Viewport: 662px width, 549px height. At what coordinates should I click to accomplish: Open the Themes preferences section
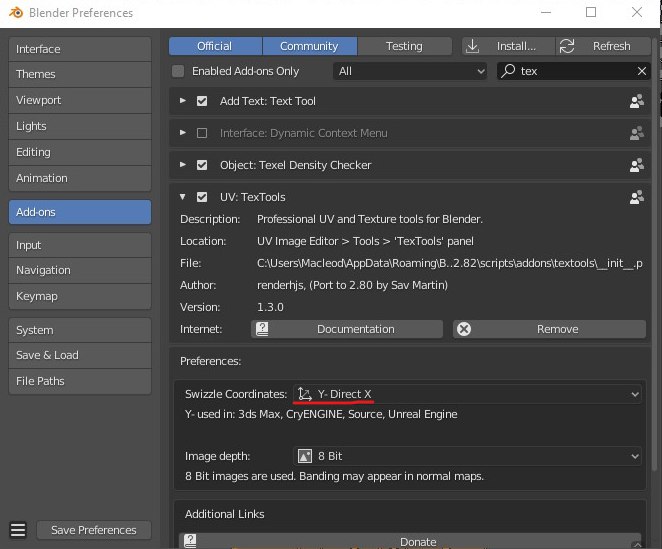pos(80,74)
